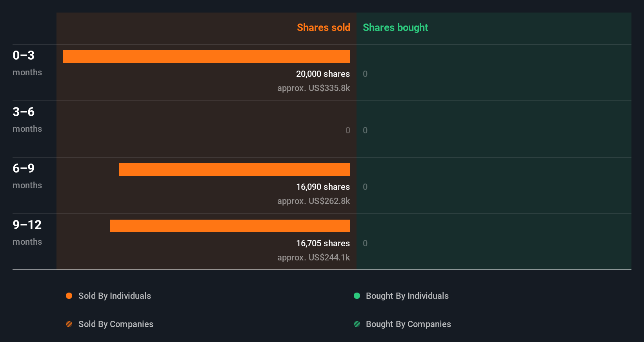This screenshot has height=342, width=644.
Task: Click the approx. US$262.8k value
Action: pyautogui.click(x=313, y=201)
